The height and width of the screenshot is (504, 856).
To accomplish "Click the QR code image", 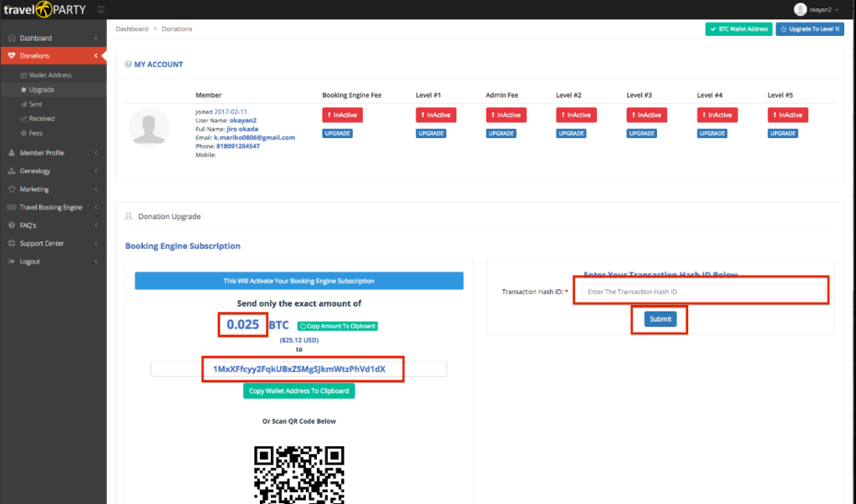I will click(299, 475).
